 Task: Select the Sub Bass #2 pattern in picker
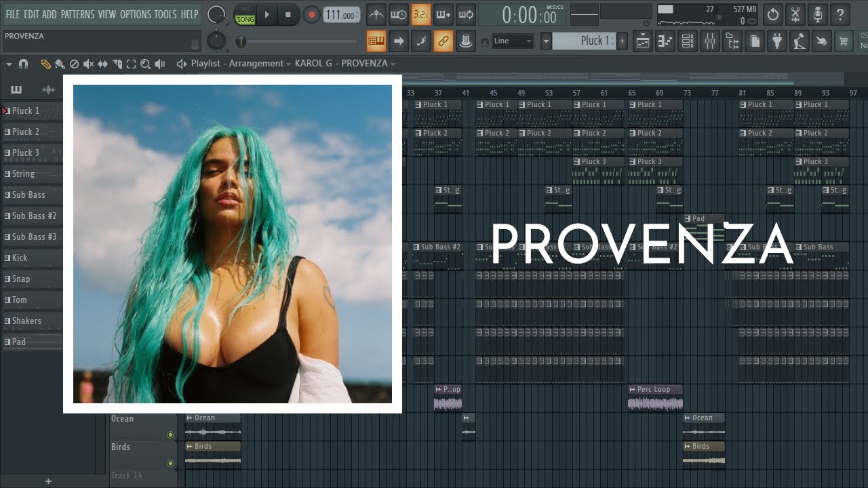32,216
